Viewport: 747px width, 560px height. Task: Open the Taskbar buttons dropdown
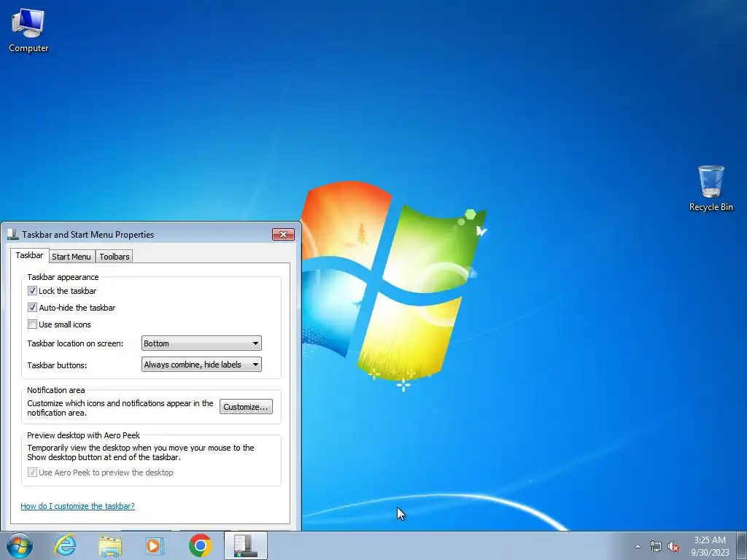[x=201, y=365]
